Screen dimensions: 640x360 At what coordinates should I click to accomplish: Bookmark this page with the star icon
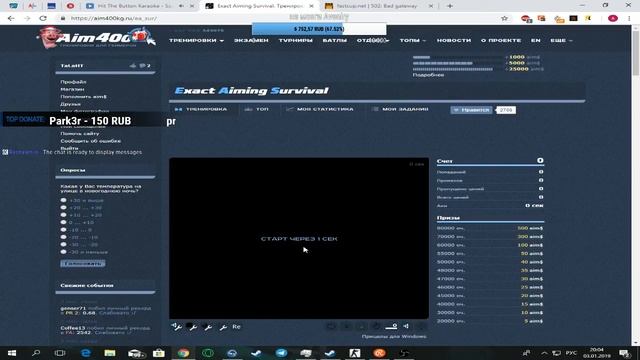504,18
